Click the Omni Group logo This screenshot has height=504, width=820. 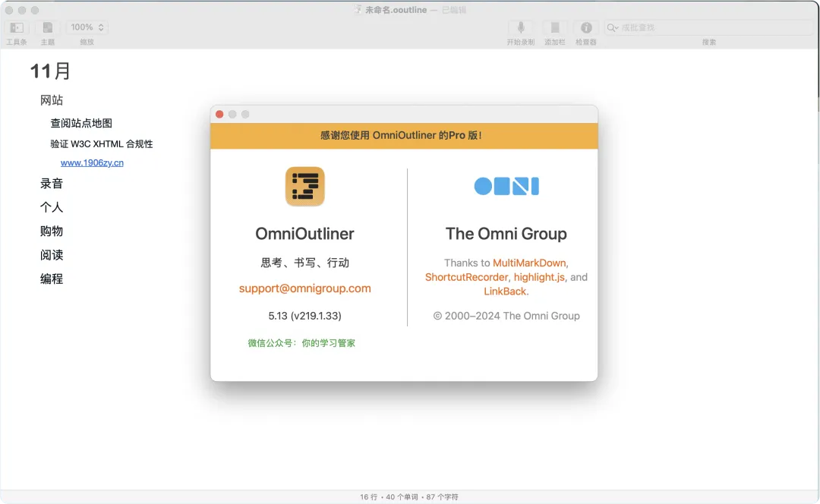click(506, 186)
